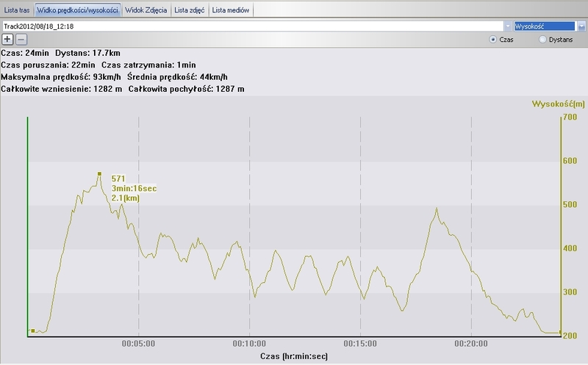Expand the Wysokość dropdown arrow

click(581, 26)
